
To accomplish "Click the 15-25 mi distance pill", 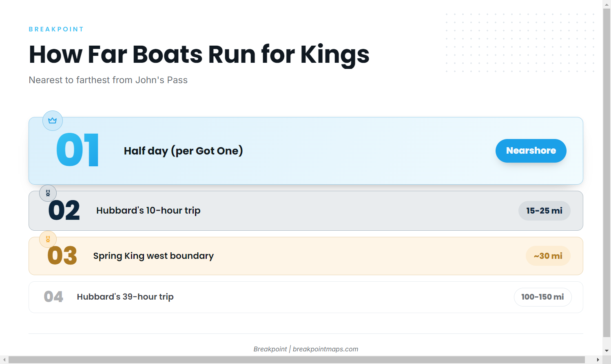I will tap(545, 211).
